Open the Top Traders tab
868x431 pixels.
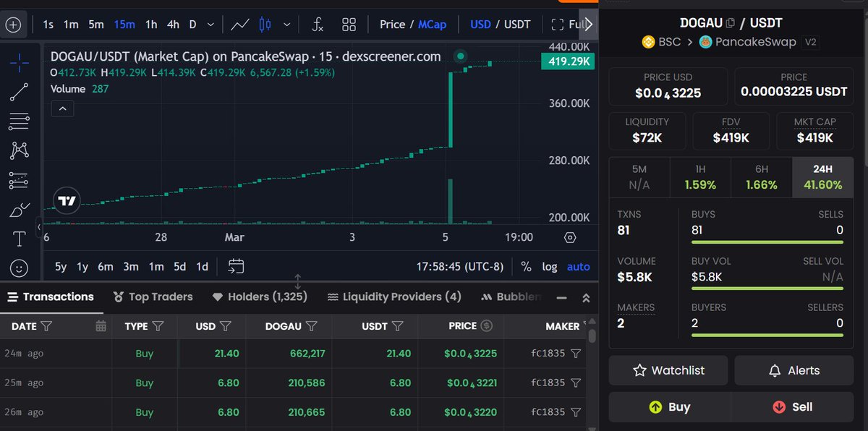tap(153, 296)
